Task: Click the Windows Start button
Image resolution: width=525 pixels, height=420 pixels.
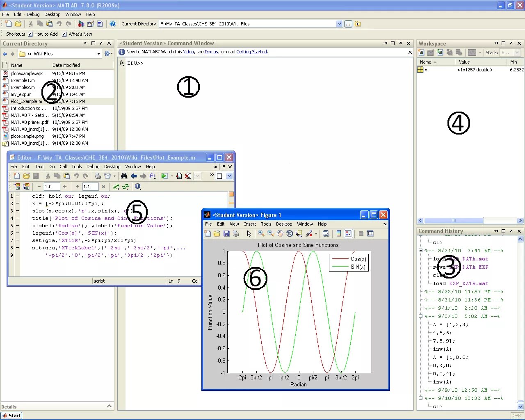Action: coord(11,415)
